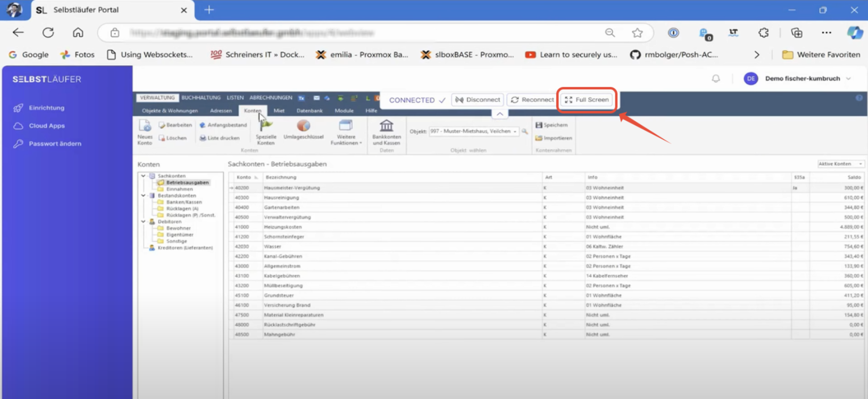Open the Objekt selection combo box
Viewport: 868px width, 399px height.
pyautogui.click(x=473, y=131)
